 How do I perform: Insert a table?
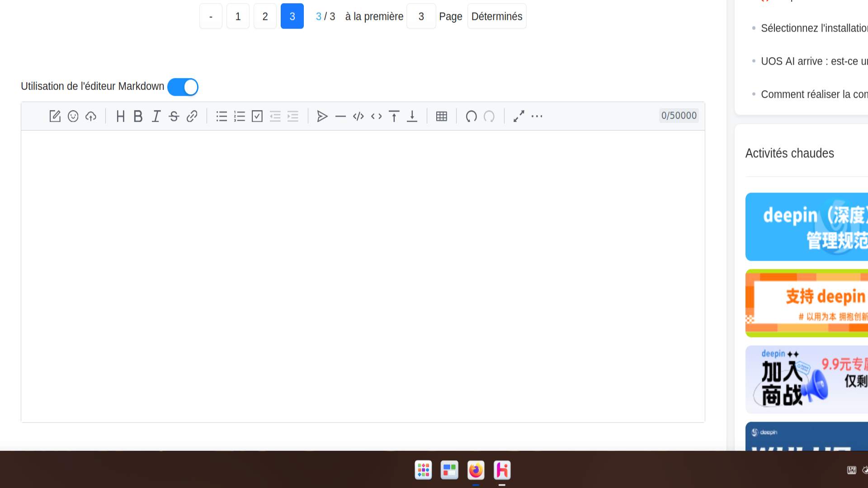(x=442, y=116)
